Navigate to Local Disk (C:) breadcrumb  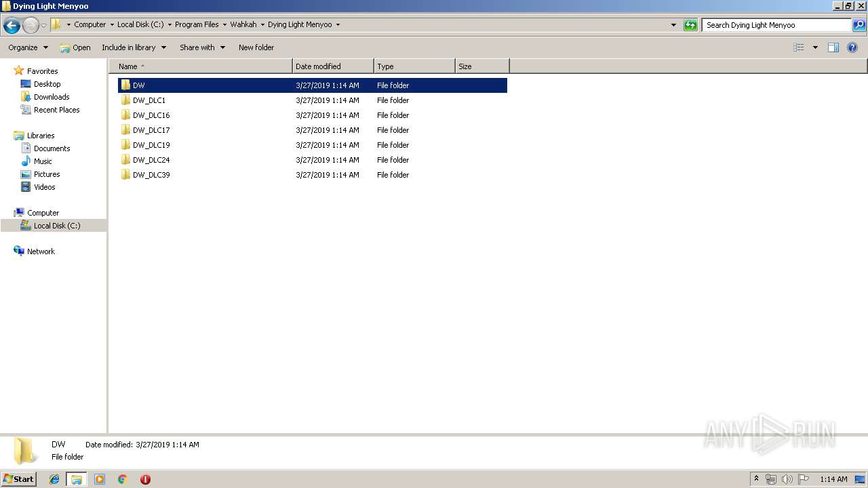140,24
